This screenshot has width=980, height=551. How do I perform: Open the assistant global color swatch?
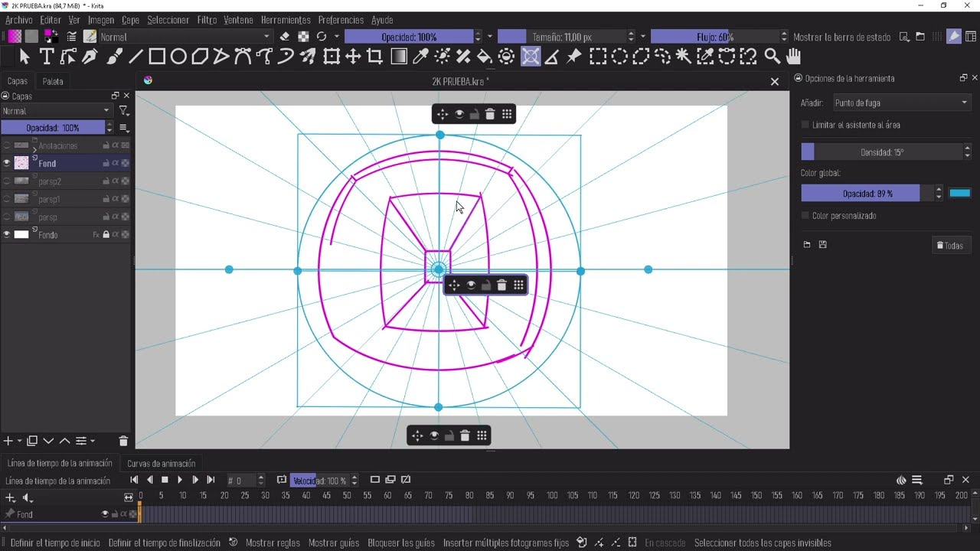tap(960, 194)
